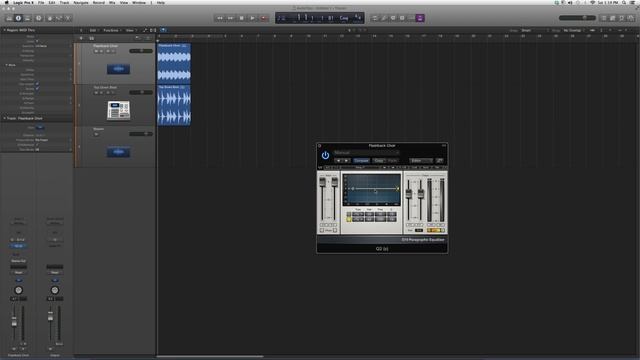Click the red Record button
640x360 pixels.
264,18
